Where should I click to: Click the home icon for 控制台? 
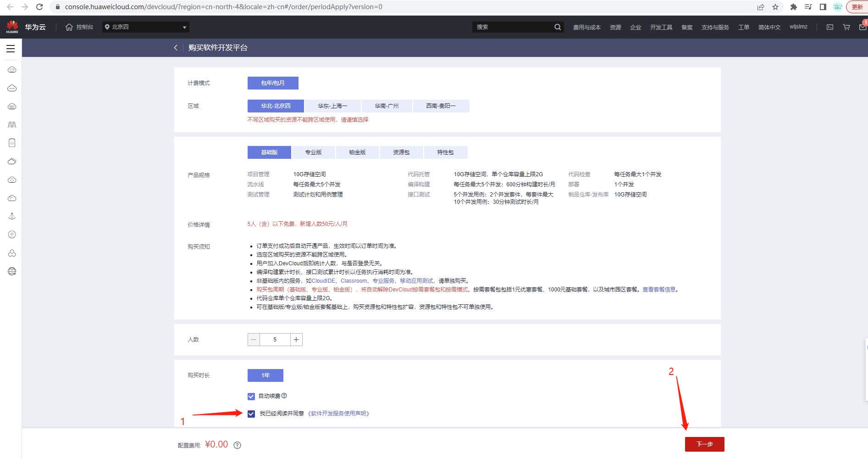click(x=69, y=27)
